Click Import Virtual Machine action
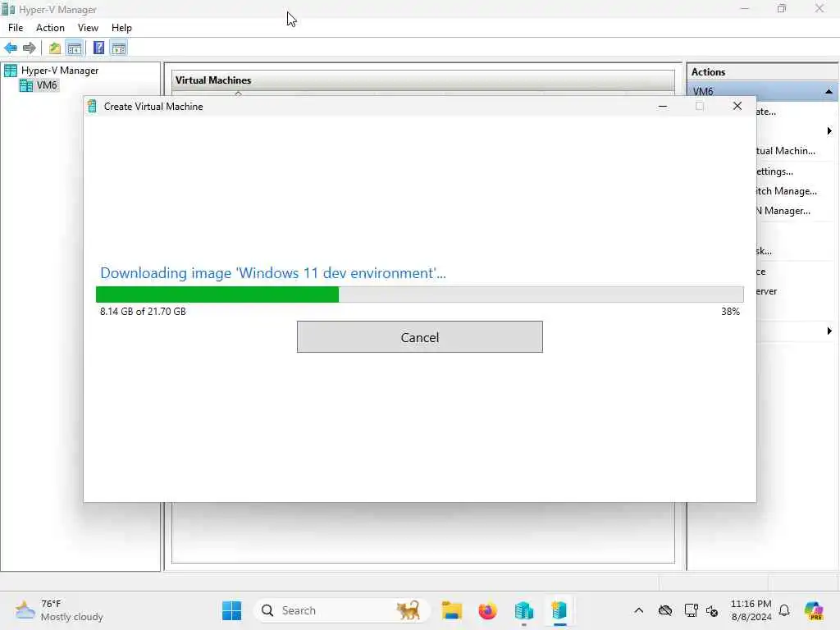 pyautogui.click(x=785, y=151)
